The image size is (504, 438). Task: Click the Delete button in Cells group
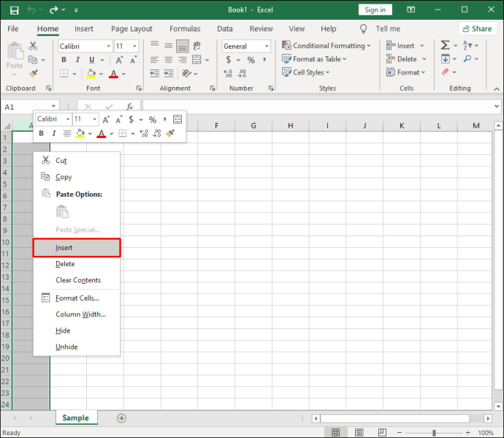(x=406, y=59)
